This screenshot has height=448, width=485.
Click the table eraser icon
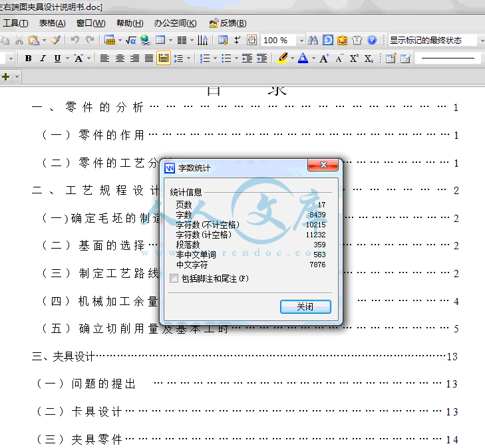coord(406,58)
